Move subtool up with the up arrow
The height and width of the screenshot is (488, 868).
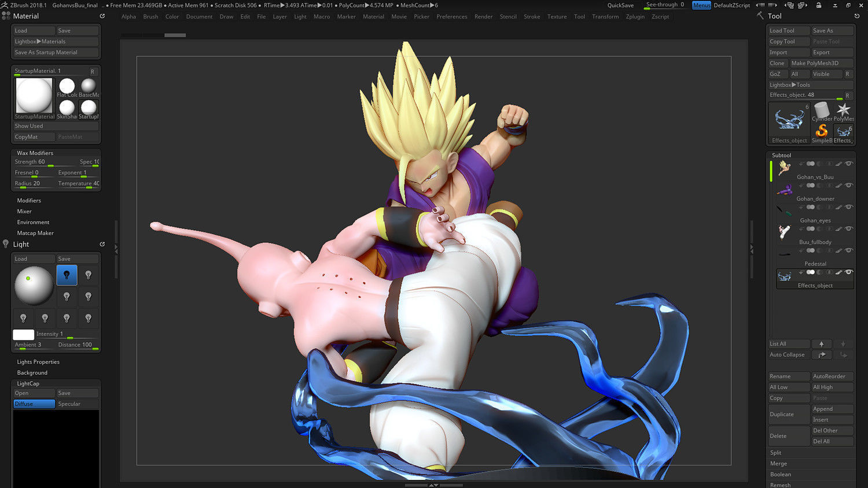tap(821, 343)
